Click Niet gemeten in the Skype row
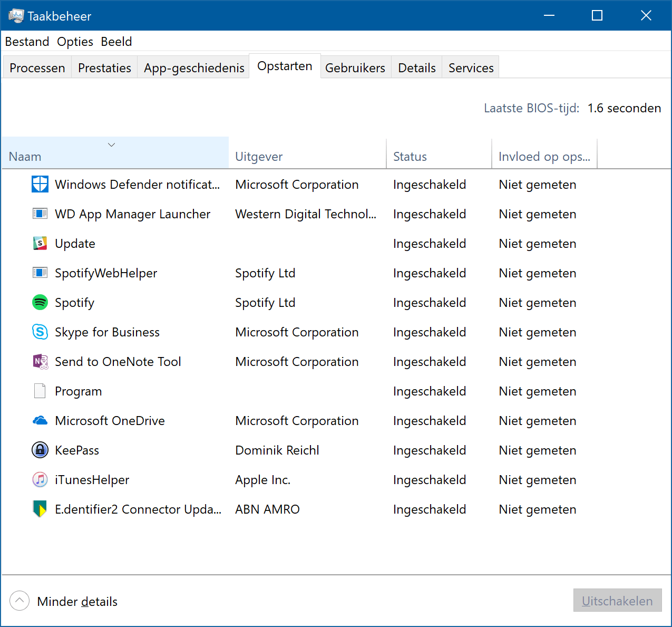The height and width of the screenshot is (627, 672). point(538,332)
